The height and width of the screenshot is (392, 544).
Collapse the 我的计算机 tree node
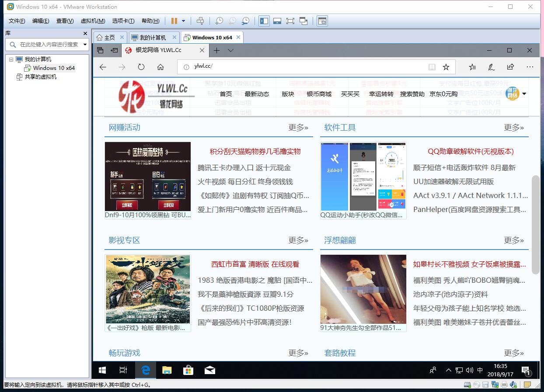click(11, 59)
